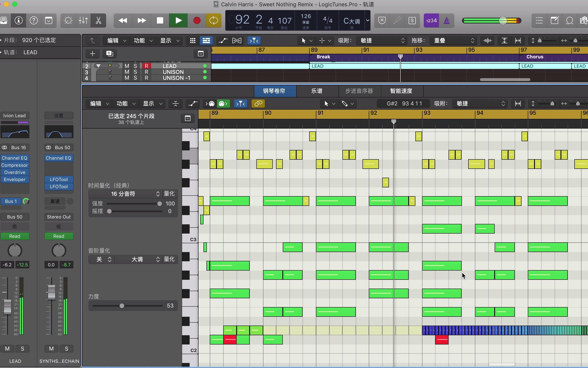Open tracks 显示 menu
588x368 pixels.
click(x=169, y=40)
